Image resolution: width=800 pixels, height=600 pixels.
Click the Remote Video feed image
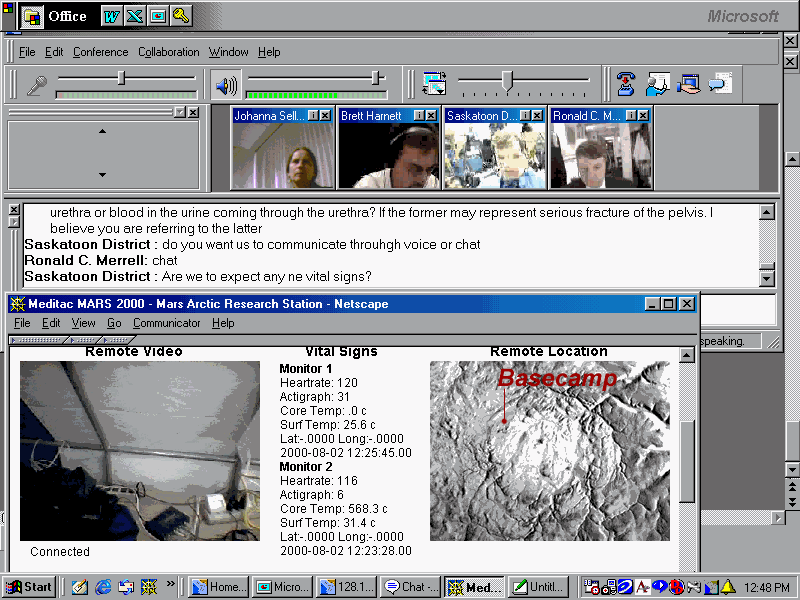(x=140, y=451)
